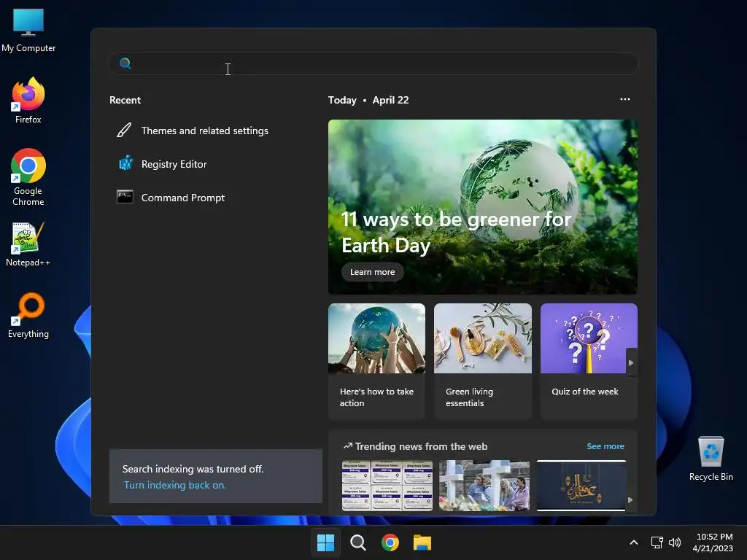Viewport: 747px width, 560px height.
Task: Open the Notepad++ desktop shortcut
Action: (28, 244)
